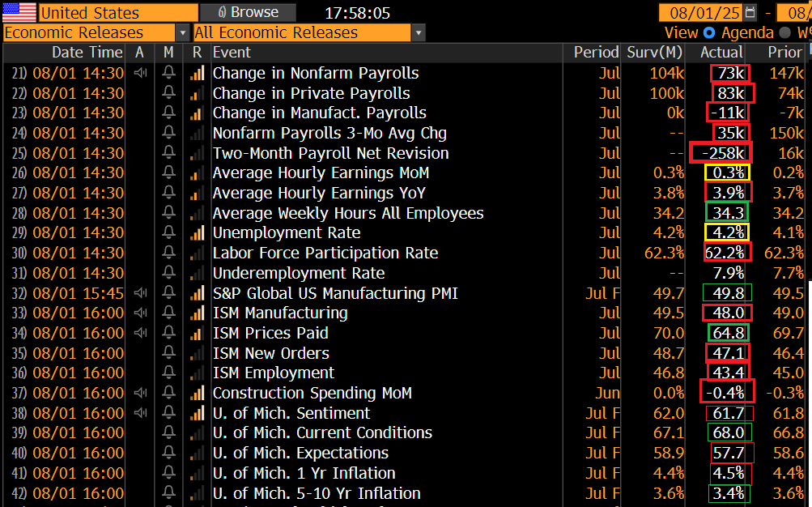Click row number 42)
Image resolution: width=812 pixels, height=507 pixels.
click(19, 493)
